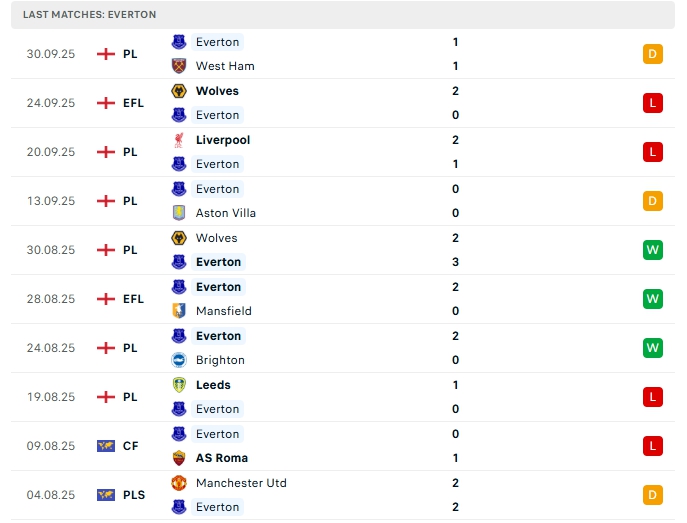This screenshot has height=523, width=687.
Task: Click the Leeds team name
Action: (213, 385)
